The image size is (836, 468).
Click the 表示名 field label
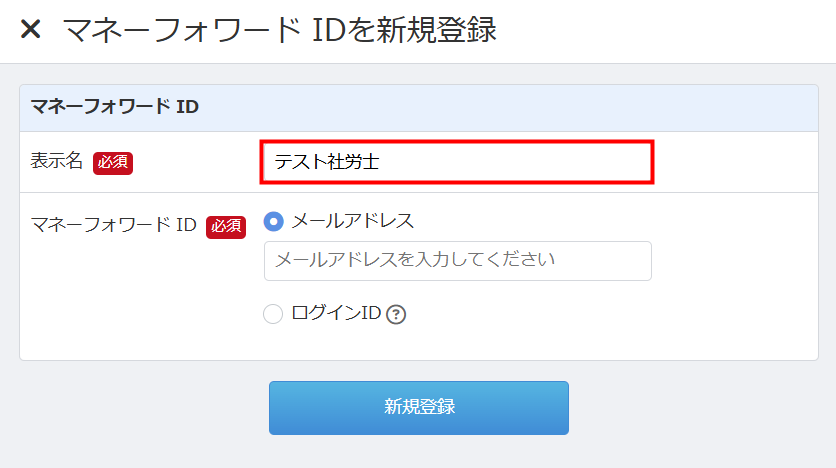pyautogui.click(x=58, y=161)
